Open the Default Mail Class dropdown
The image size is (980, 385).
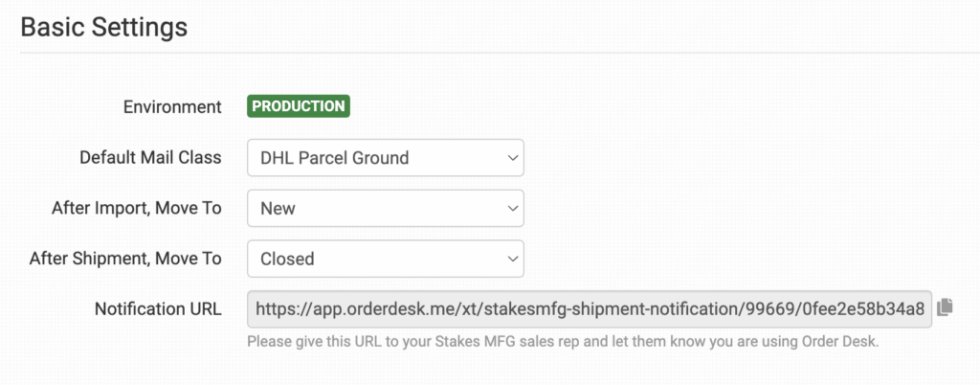click(385, 158)
